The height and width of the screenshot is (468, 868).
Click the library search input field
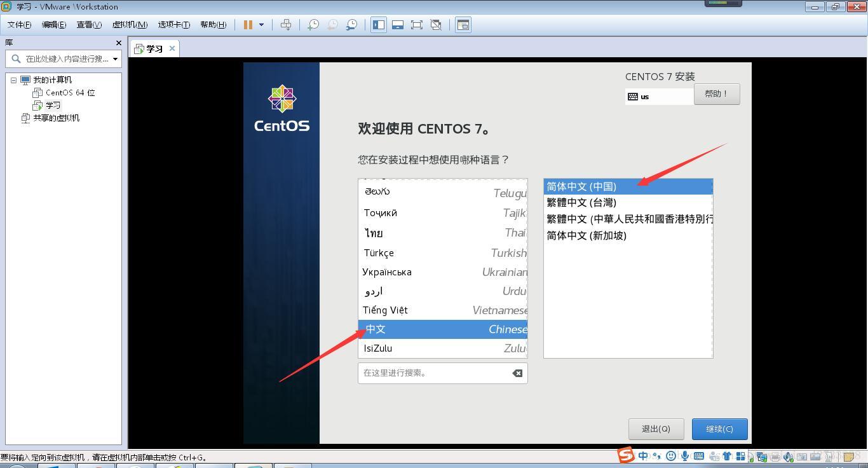tap(62, 59)
